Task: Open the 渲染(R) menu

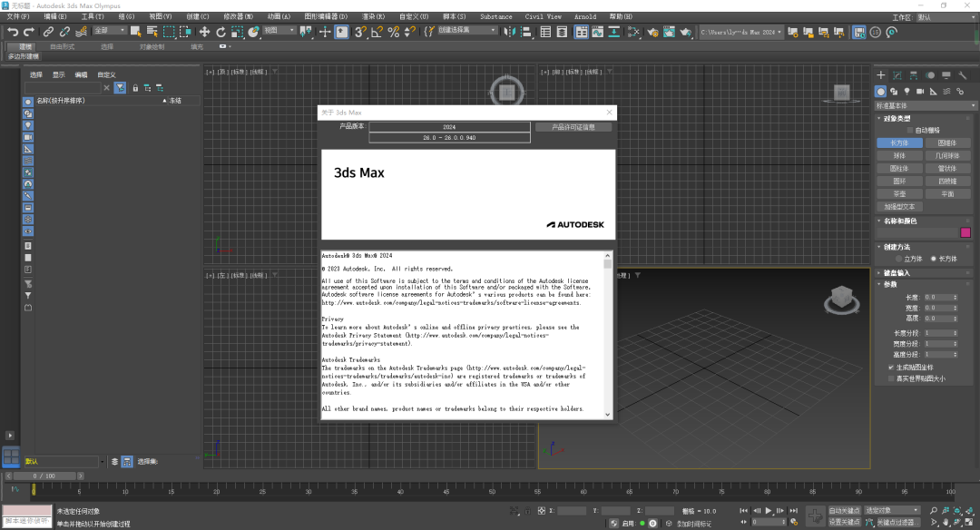Action: point(373,17)
